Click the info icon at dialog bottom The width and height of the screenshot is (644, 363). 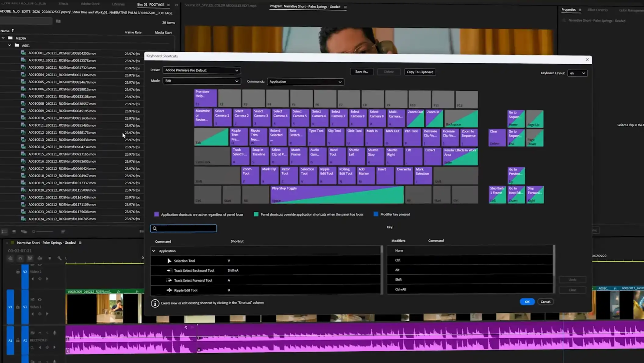point(155,303)
